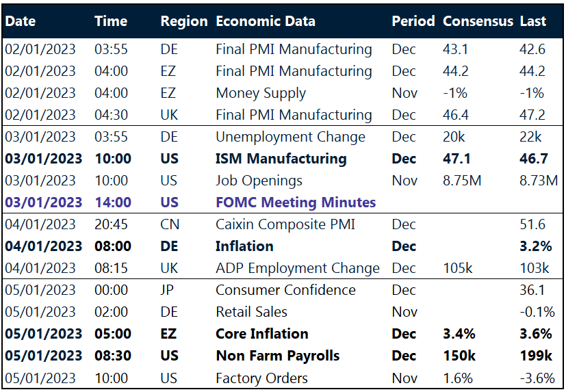Click the Non Farm Payrolls entry
Viewport: 566px width, 392px height.
tap(277, 356)
